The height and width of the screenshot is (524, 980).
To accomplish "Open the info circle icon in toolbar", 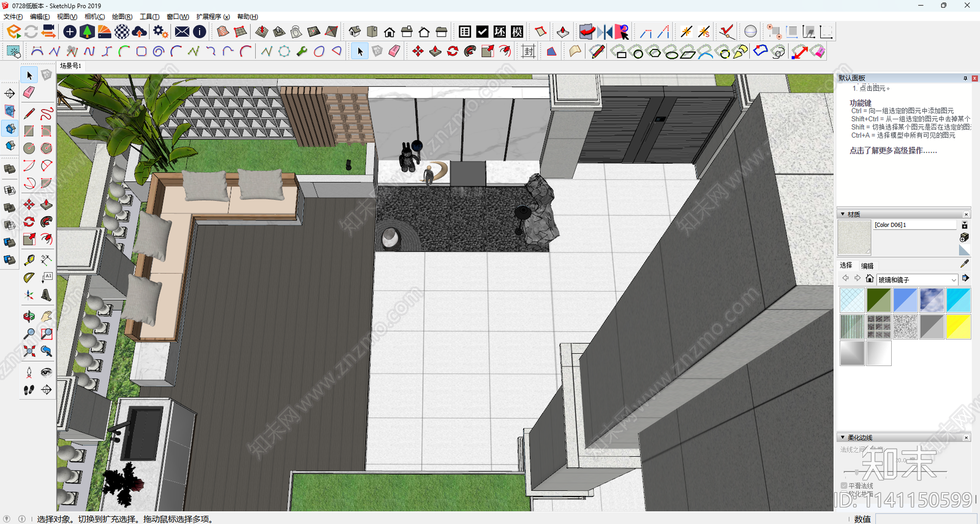I will (200, 32).
